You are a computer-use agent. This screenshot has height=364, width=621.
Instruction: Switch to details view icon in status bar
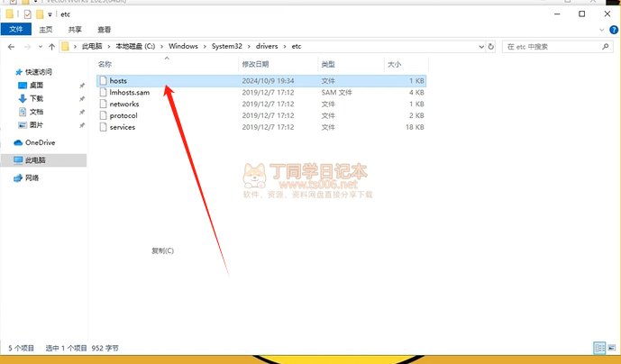599,348
